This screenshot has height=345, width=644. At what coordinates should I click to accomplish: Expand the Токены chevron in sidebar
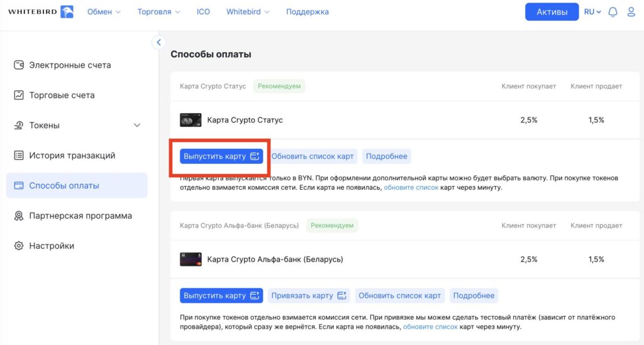pos(137,125)
